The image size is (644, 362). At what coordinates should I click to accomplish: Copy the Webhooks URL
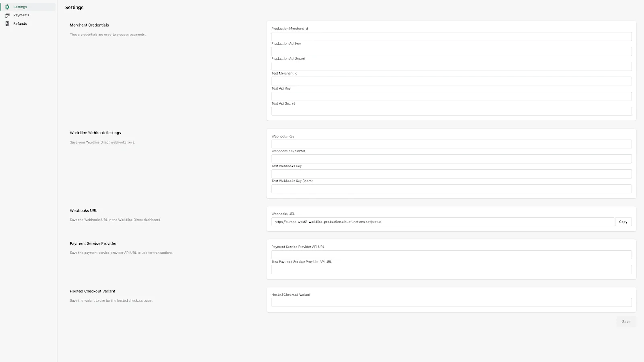point(623,222)
